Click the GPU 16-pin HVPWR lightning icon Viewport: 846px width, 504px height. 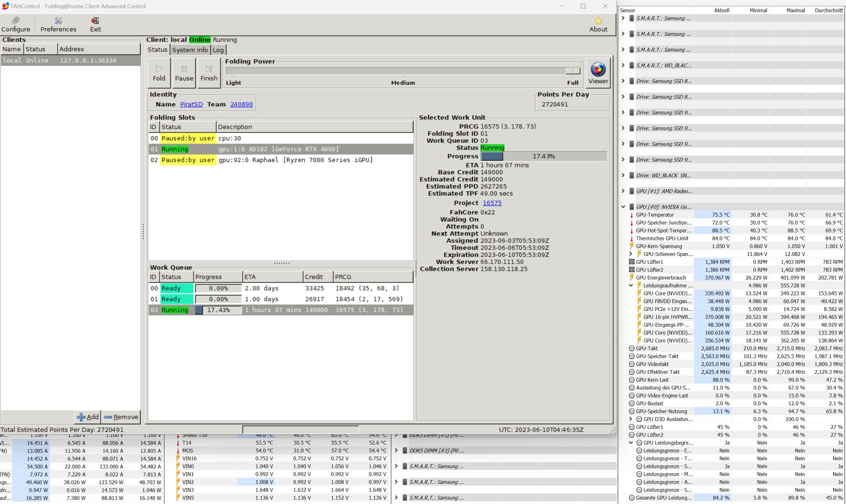coord(639,317)
